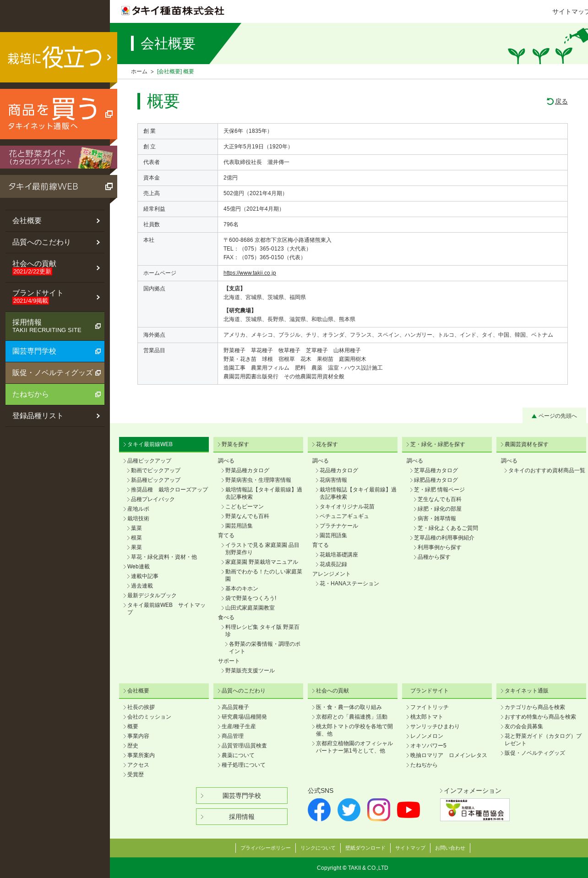Open ブランドサイト in the sidebar menu

[55, 297]
